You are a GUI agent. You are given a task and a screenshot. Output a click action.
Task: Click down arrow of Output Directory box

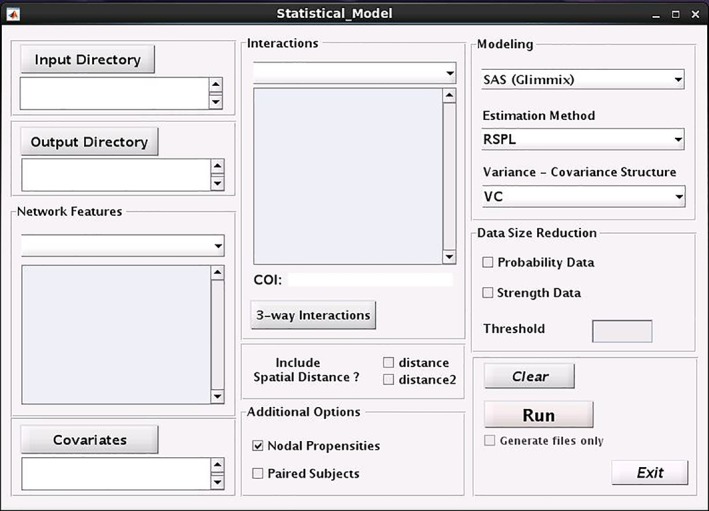[217, 183]
